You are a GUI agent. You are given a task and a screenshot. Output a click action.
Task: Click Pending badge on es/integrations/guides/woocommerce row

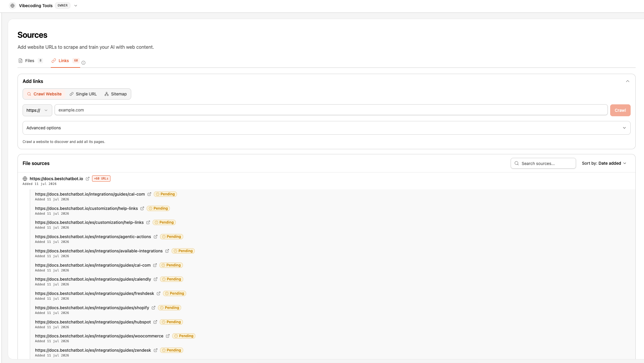[184, 336]
